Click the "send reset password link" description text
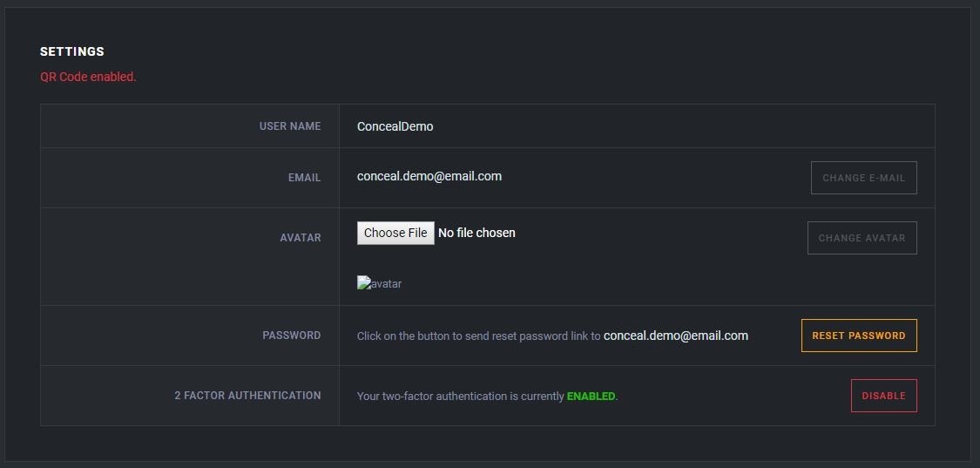980x468 pixels. tap(478, 336)
